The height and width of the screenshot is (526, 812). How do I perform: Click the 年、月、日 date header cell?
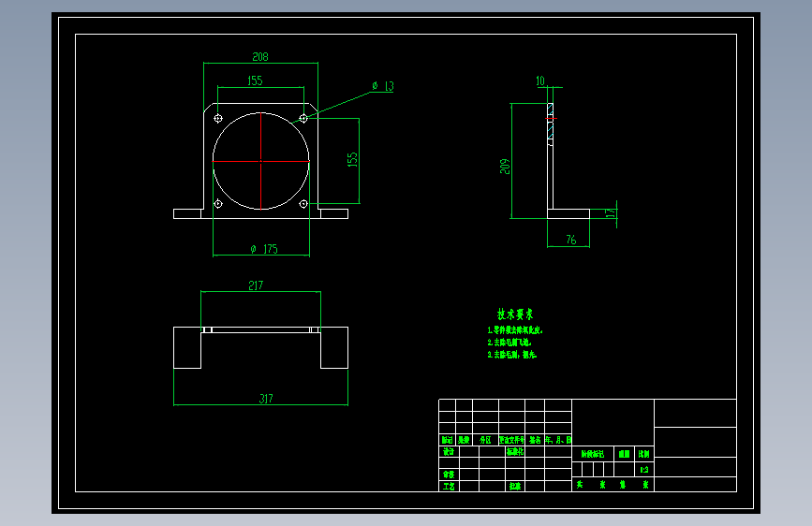(x=558, y=440)
